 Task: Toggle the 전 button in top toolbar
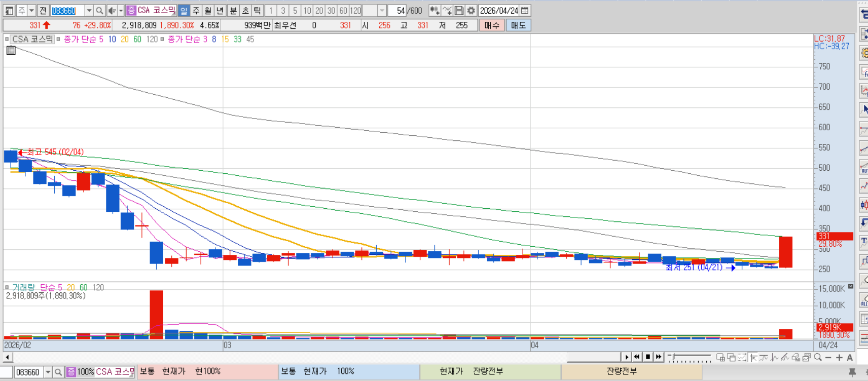(43, 11)
